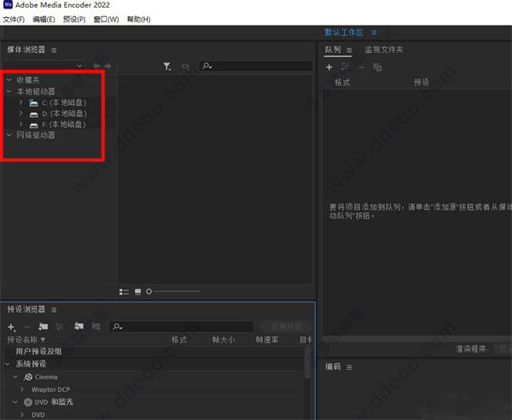Viewport: 512px width, 420px height.
Task: Expand the D: (本地磁盘) drive
Action: click(20, 114)
